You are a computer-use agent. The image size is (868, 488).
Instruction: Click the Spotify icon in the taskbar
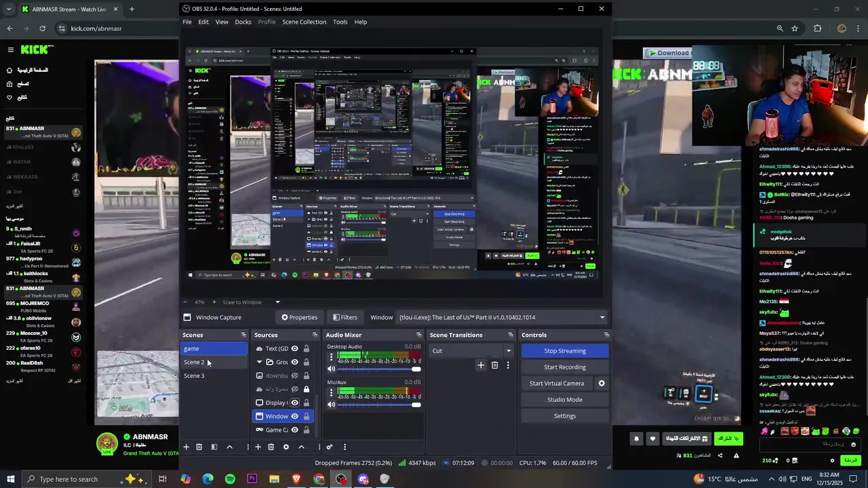tap(230, 479)
